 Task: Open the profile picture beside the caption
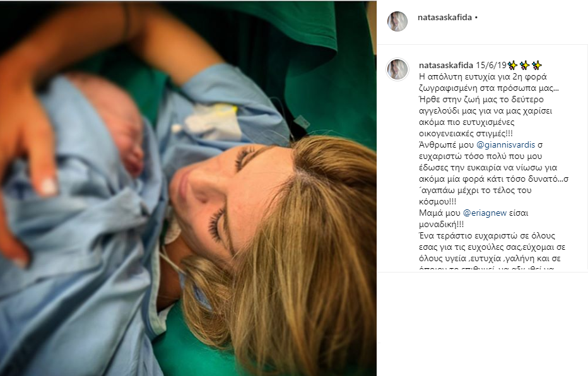pos(397,69)
